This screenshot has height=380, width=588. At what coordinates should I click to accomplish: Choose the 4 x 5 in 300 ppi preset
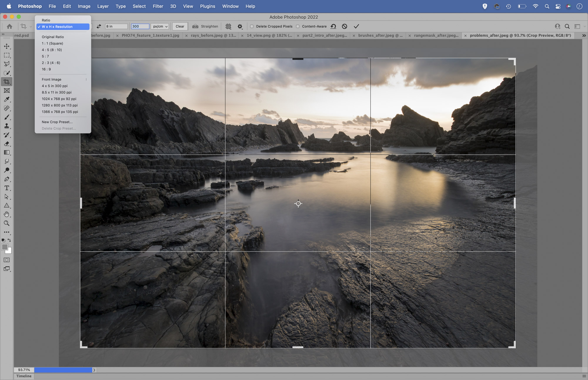[x=55, y=86]
